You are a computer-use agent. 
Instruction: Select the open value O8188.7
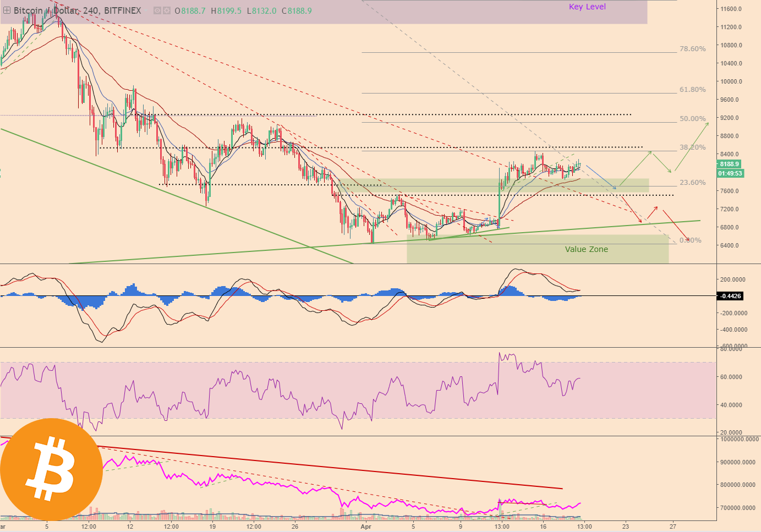tap(190, 10)
